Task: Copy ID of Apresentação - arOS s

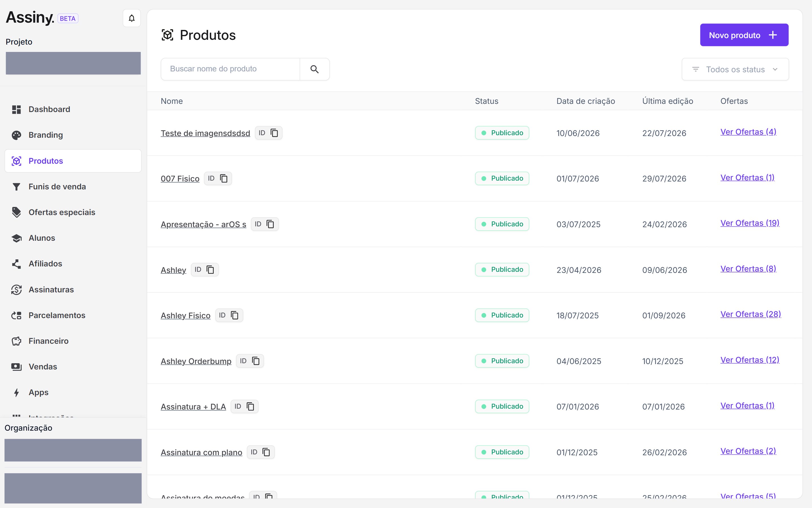Action: click(x=270, y=224)
